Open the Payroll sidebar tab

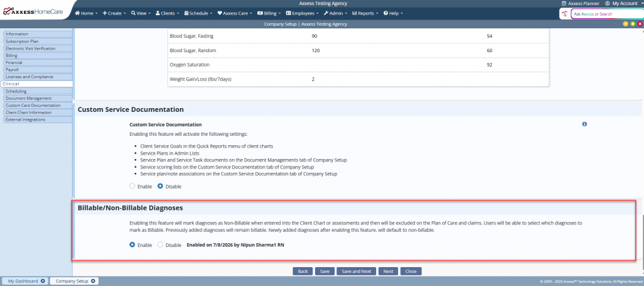pyautogui.click(x=38, y=70)
